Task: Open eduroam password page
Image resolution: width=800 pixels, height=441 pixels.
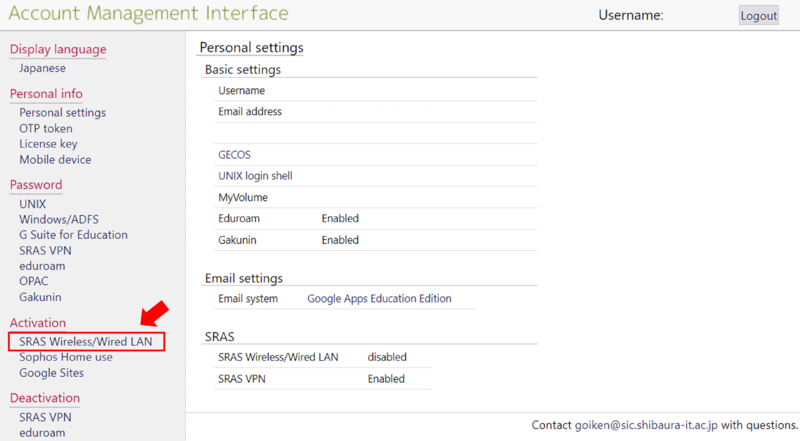Action: click(x=42, y=265)
